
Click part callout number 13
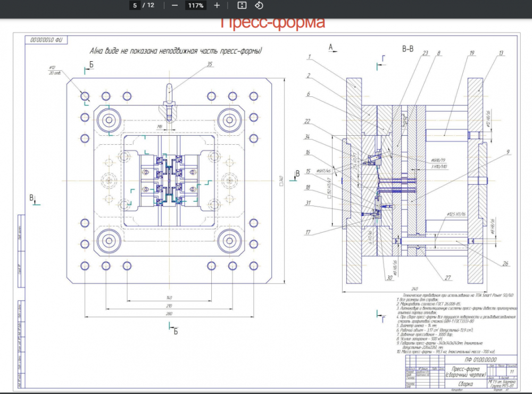(501, 53)
